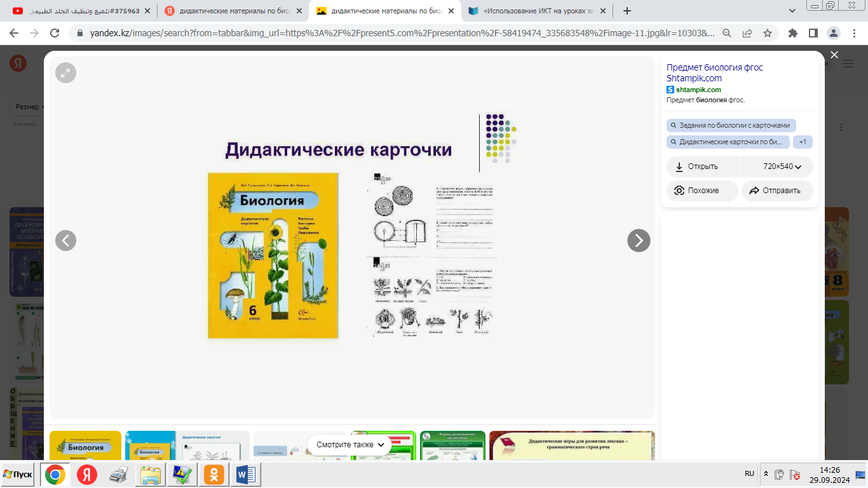Image resolution: width=868 pixels, height=488 pixels.
Task: Open the file explorer folder on taskbar
Action: (151, 475)
